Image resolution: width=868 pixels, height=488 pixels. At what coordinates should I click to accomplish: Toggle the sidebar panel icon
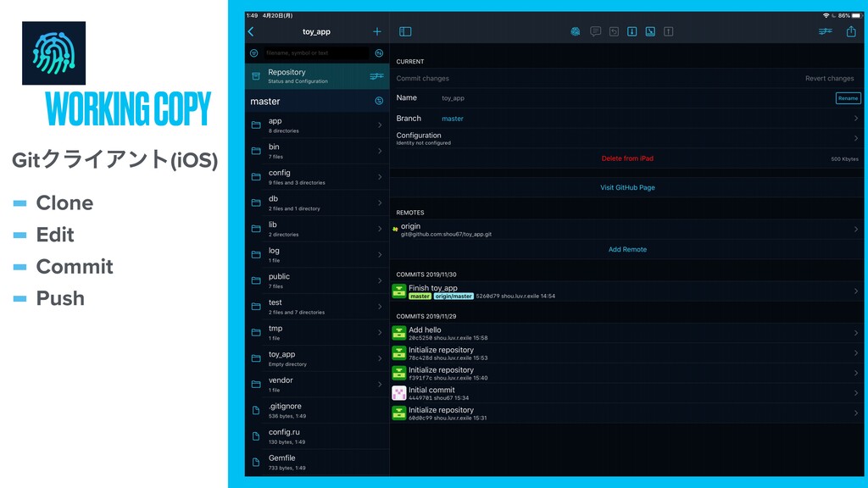[x=405, y=31]
